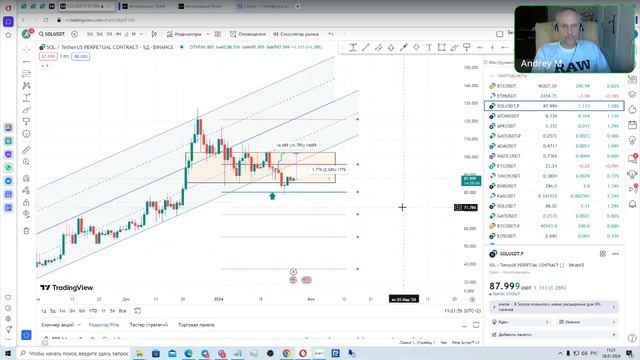Select the zoom in tool
640x360 pixels.
coord(27,162)
